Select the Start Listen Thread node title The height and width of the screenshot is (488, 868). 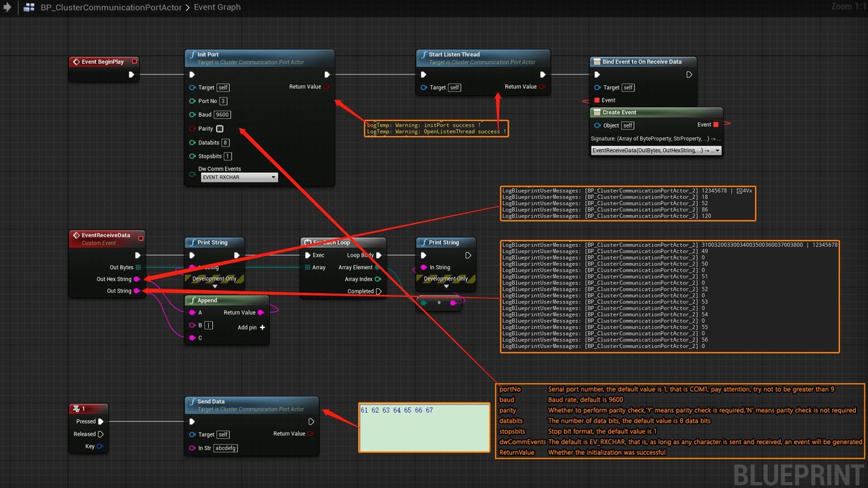(x=454, y=55)
